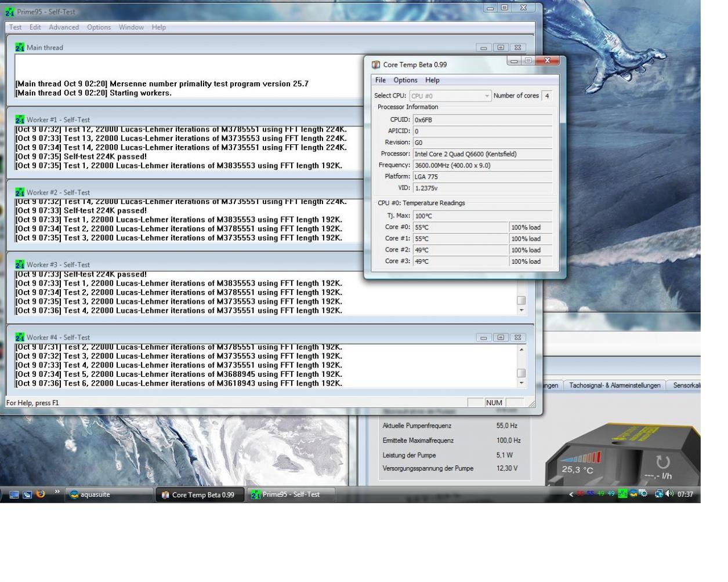Click the Main thread window icon
Viewport: 728px width, 582px height.
click(x=20, y=48)
